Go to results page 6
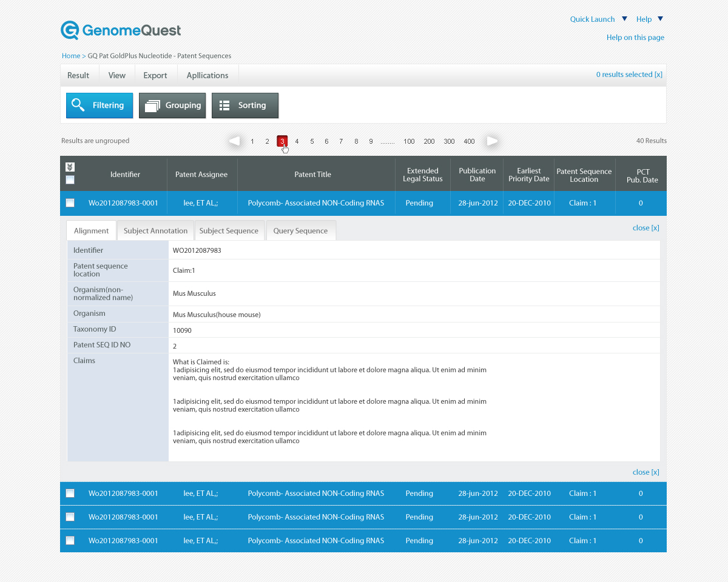This screenshot has height=582, width=728. pyautogui.click(x=326, y=141)
